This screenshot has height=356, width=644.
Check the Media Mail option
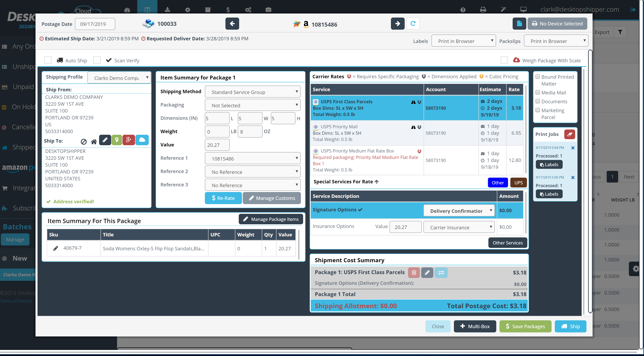tap(538, 92)
